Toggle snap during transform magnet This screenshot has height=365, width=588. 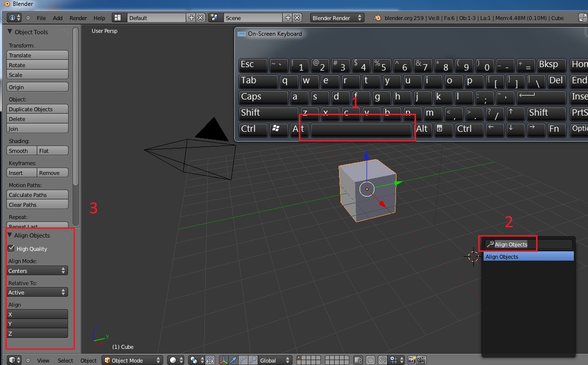pyautogui.click(x=383, y=360)
